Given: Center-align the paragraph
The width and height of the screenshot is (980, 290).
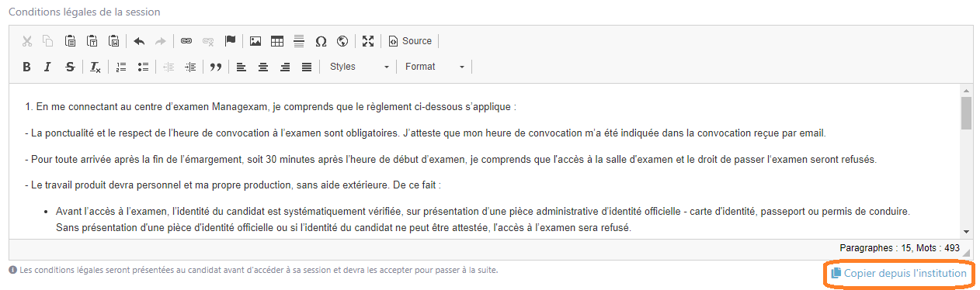Looking at the screenshot, I should pos(263,67).
